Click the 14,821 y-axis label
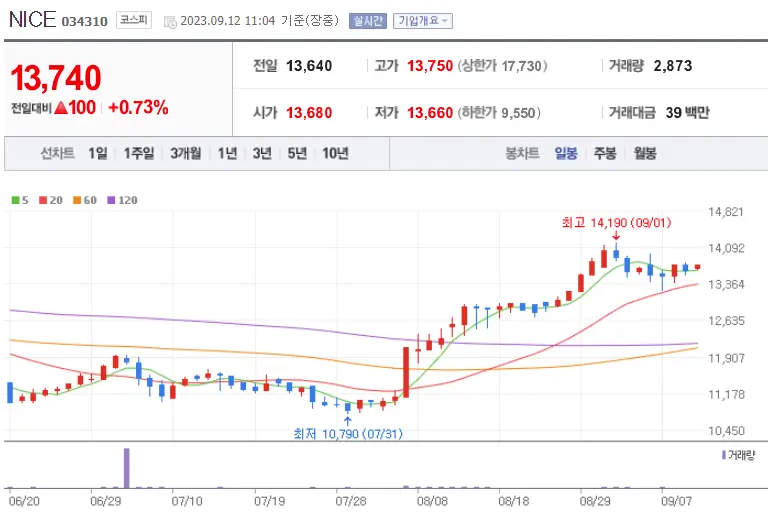 pos(726,212)
